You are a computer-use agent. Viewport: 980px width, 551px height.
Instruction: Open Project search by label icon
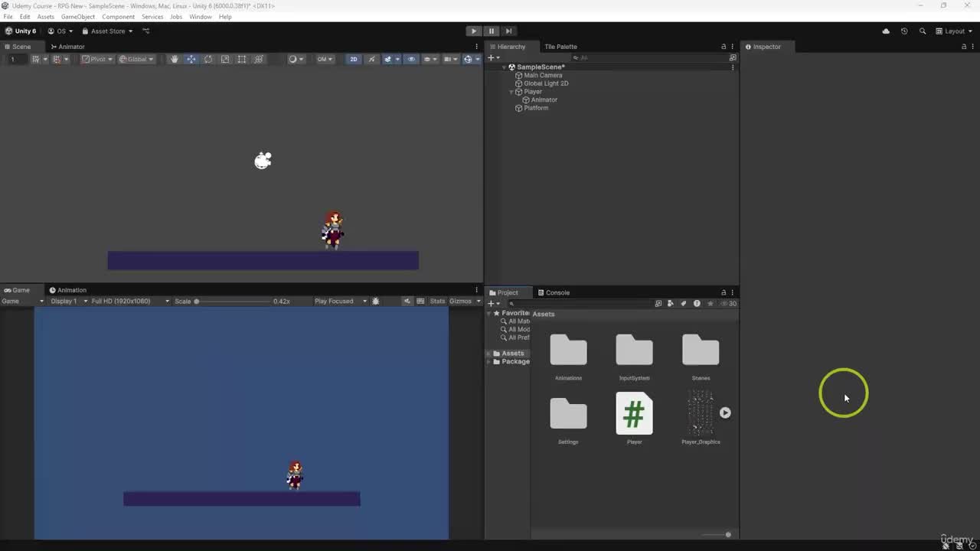tap(684, 304)
